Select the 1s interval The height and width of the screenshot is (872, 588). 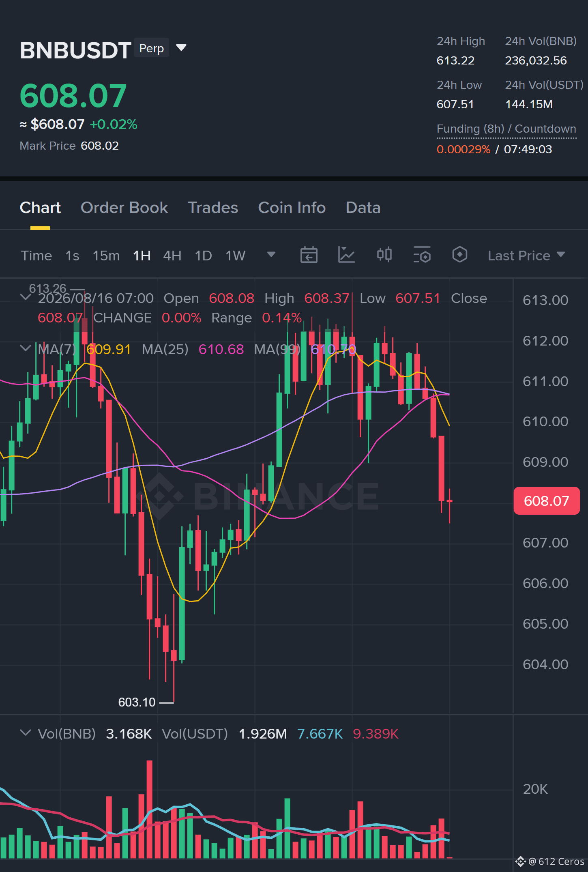tap(72, 256)
